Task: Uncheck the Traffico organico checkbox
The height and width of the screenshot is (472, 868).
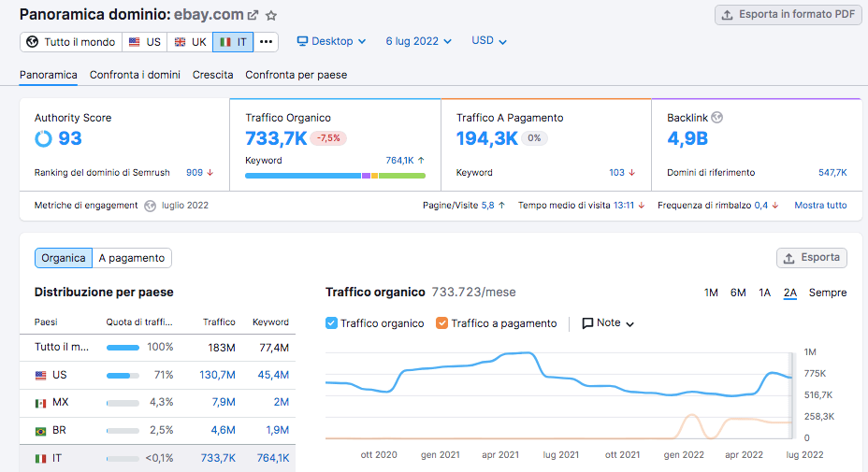Action: 332,323
